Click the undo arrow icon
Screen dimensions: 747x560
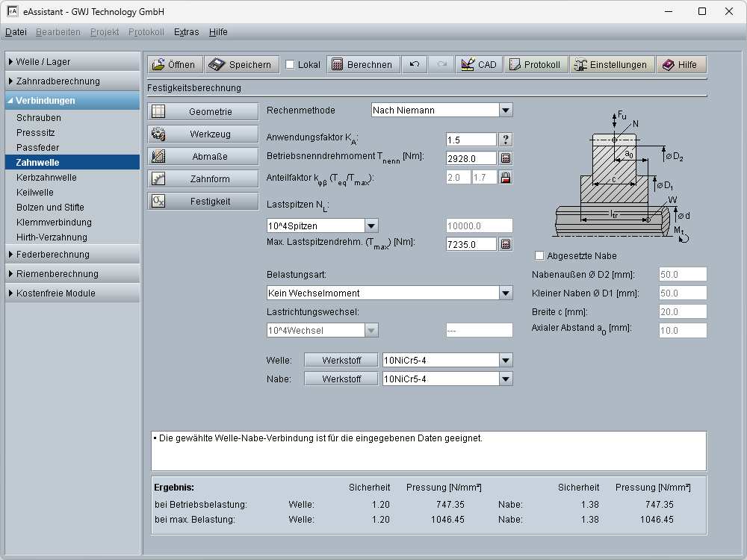pos(414,65)
